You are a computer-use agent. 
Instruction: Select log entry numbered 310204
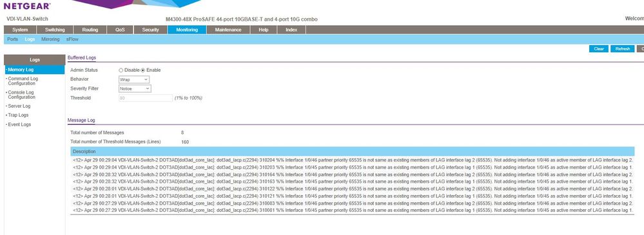[352, 159]
